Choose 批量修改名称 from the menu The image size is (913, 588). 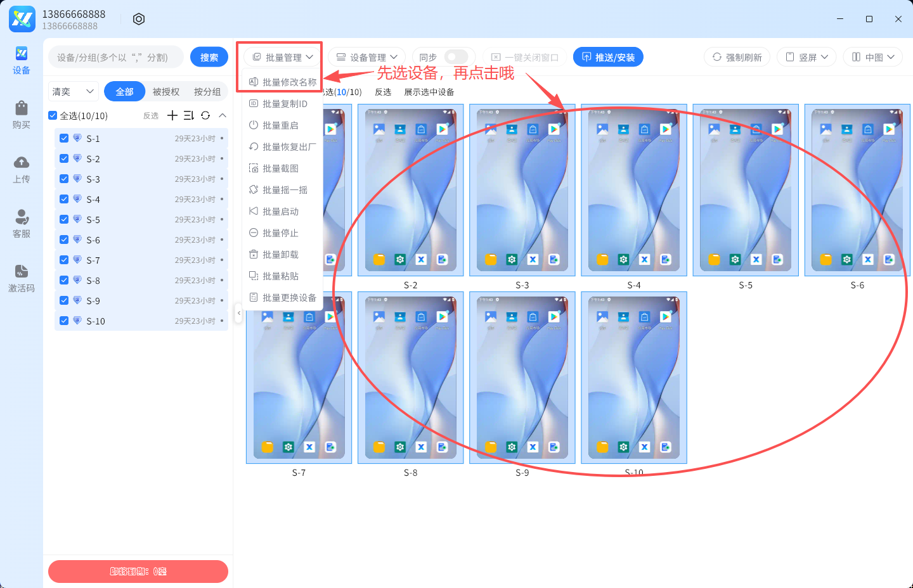283,82
